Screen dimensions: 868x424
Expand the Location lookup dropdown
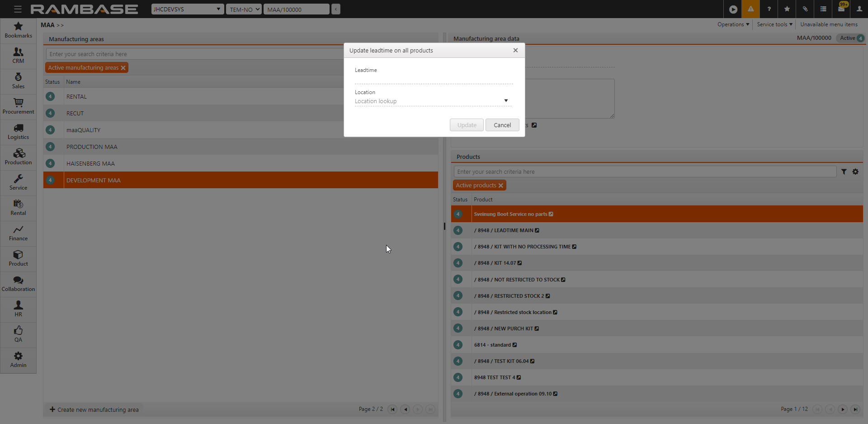coord(506,101)
